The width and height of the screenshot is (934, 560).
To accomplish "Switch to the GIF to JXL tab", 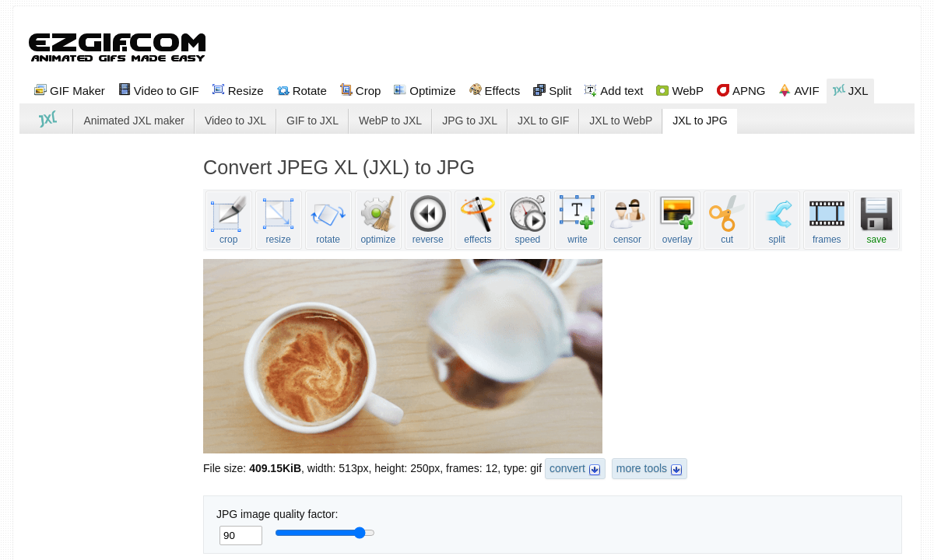I will (x=311, y=121).
